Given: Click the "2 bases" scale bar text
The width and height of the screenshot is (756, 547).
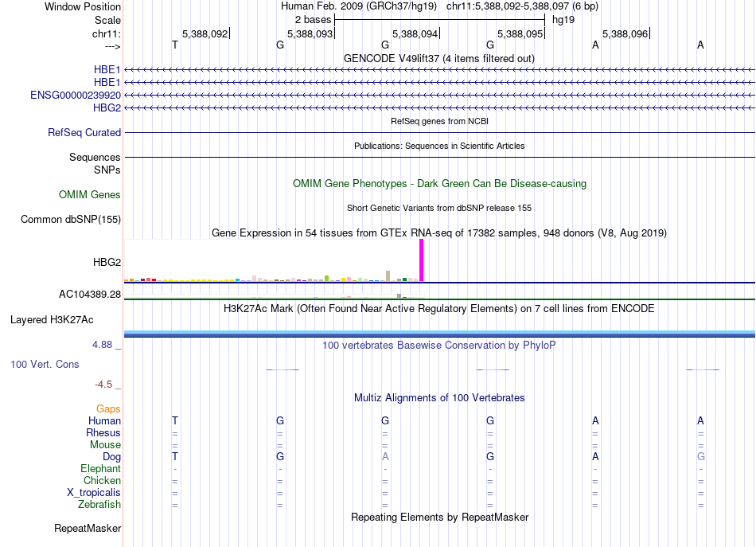Looking at the screenshot, I should pyautogui.click(x=313, y=20).
